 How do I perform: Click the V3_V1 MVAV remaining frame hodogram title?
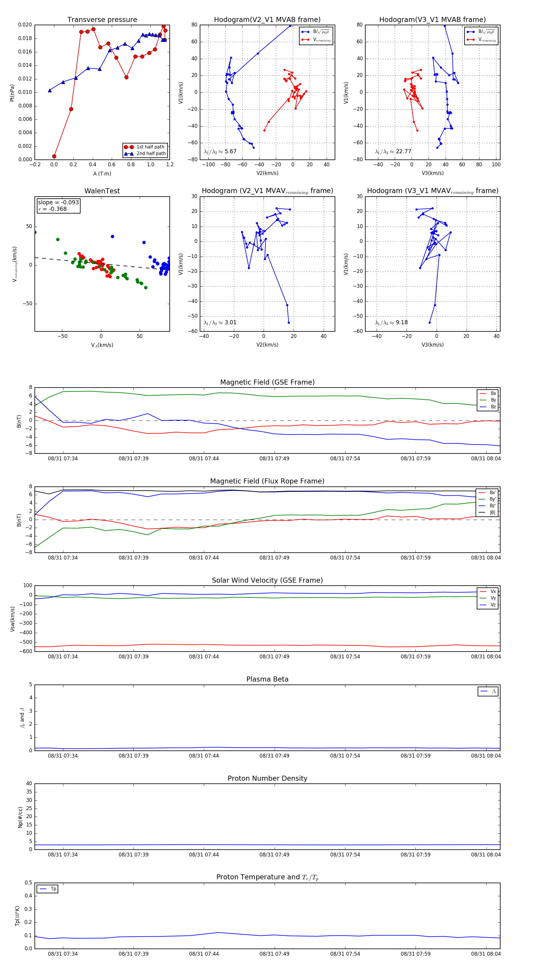coord(432,191)
